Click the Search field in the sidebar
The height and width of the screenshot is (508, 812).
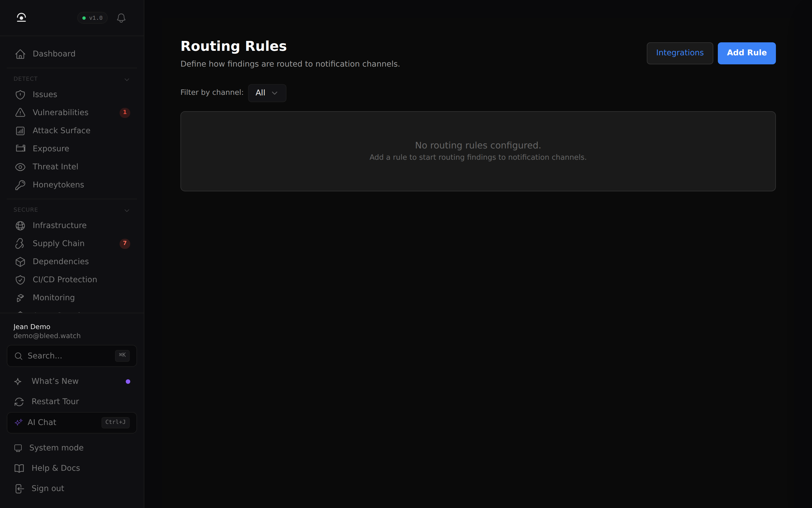pyautogui.click(x=72, y=356)
